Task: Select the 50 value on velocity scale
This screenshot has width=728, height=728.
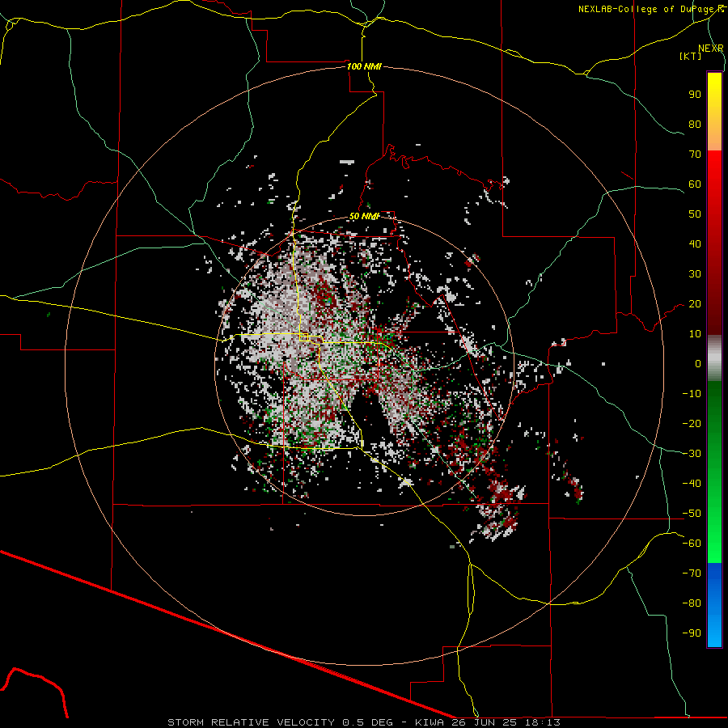Action: click(695, 214)
